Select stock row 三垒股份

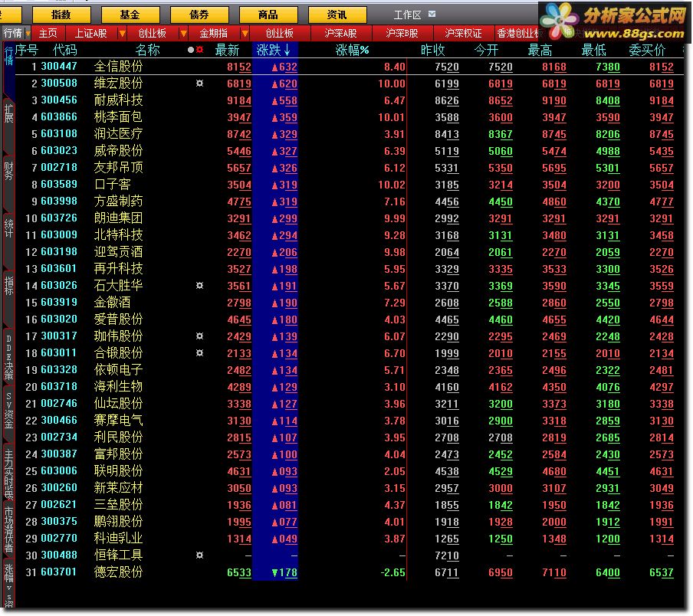(349, 505)
